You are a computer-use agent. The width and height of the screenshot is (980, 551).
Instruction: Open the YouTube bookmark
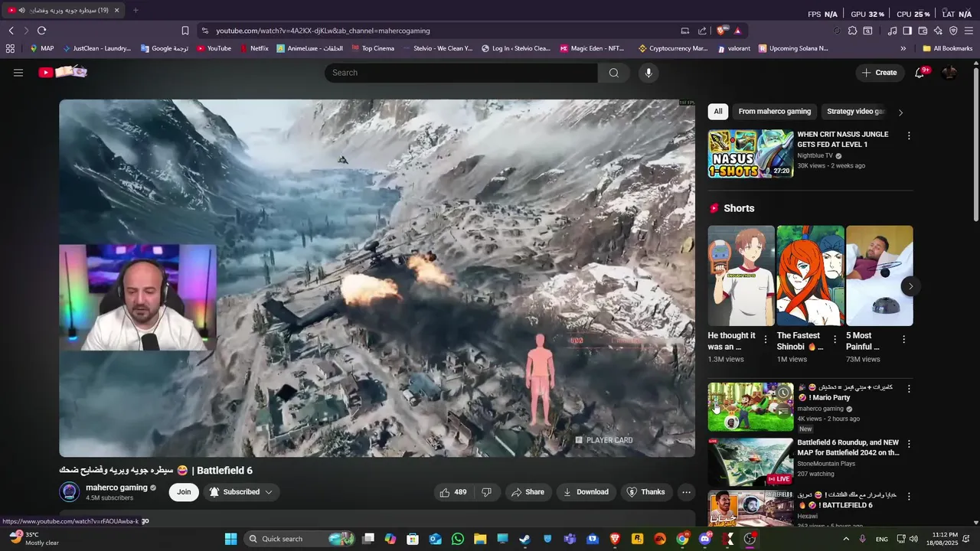[214, 48]
